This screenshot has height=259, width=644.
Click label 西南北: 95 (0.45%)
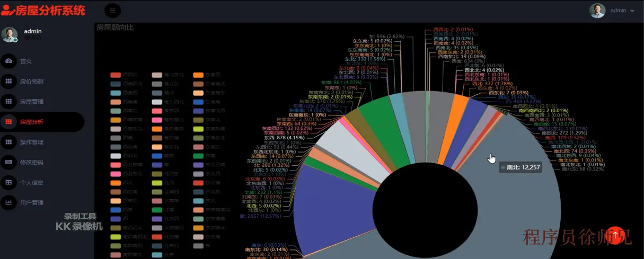coord(456,47)
